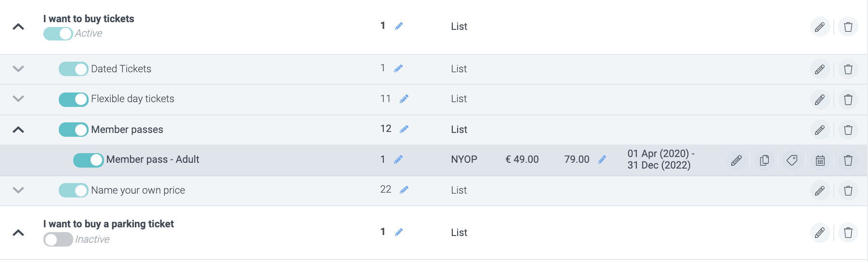Toggle off I want to buy tickets

[x=58, y=34]
